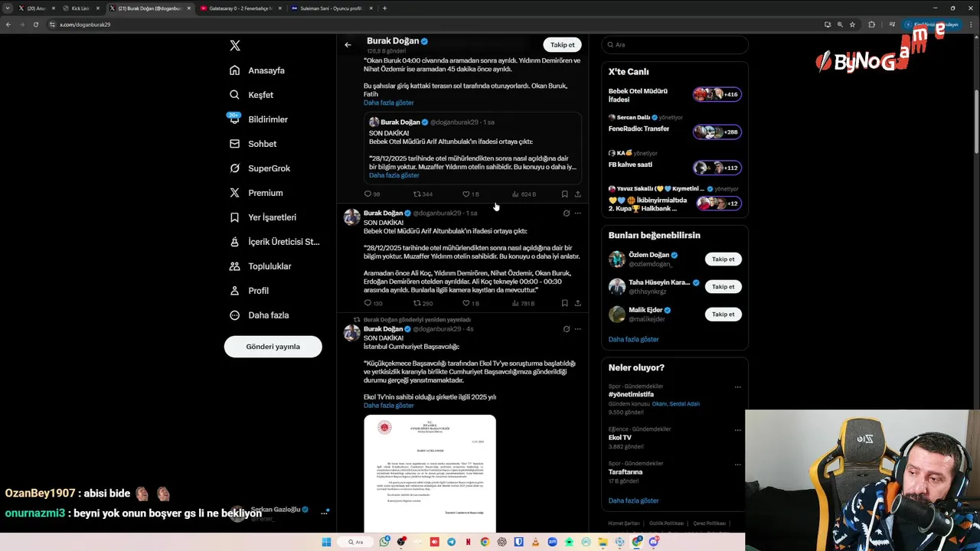Open options for #yönetimistifa trend
Screen dimensions: 980x551
coord(737,387)
